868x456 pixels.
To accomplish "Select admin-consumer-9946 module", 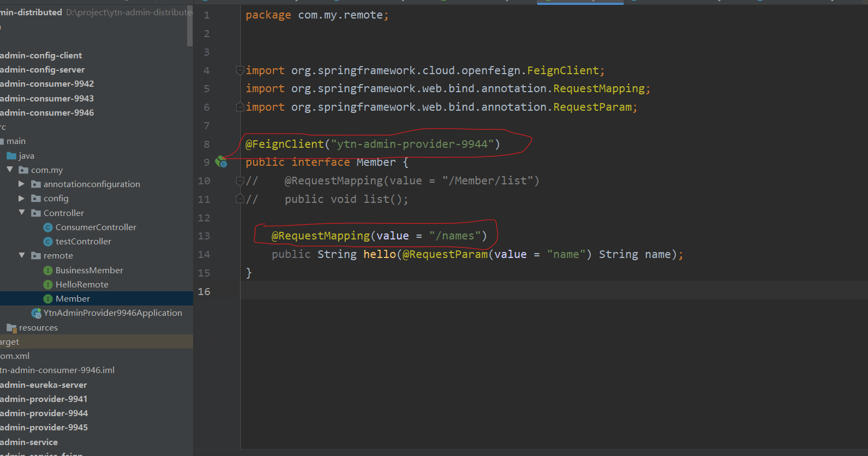I will pos(47,112).
